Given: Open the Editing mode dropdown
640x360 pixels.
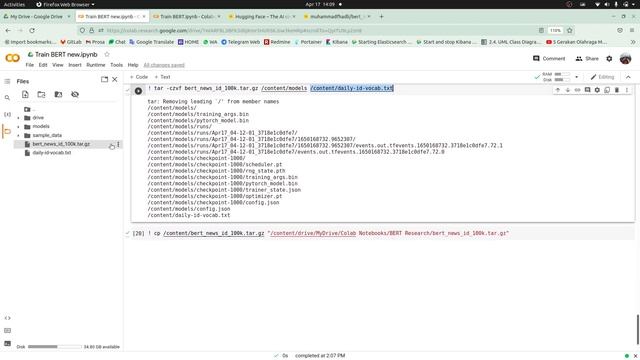Looking at the screenshot, I should pyautogui.click(x=602, y=77).
